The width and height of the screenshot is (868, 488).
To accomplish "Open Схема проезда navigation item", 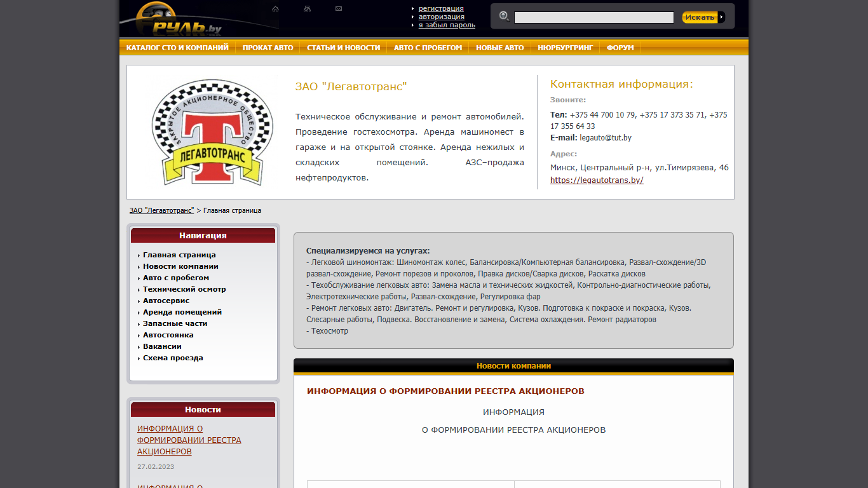I will point(173,358).
